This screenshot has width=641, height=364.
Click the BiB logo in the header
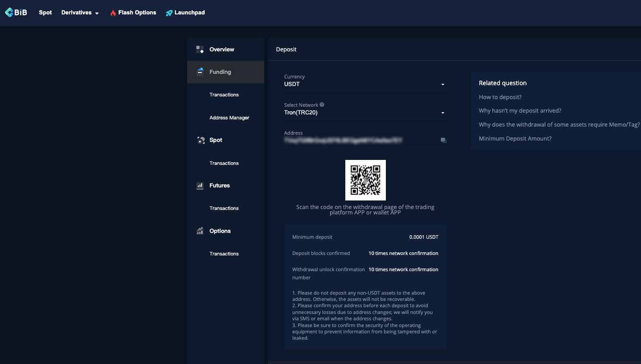16,13
